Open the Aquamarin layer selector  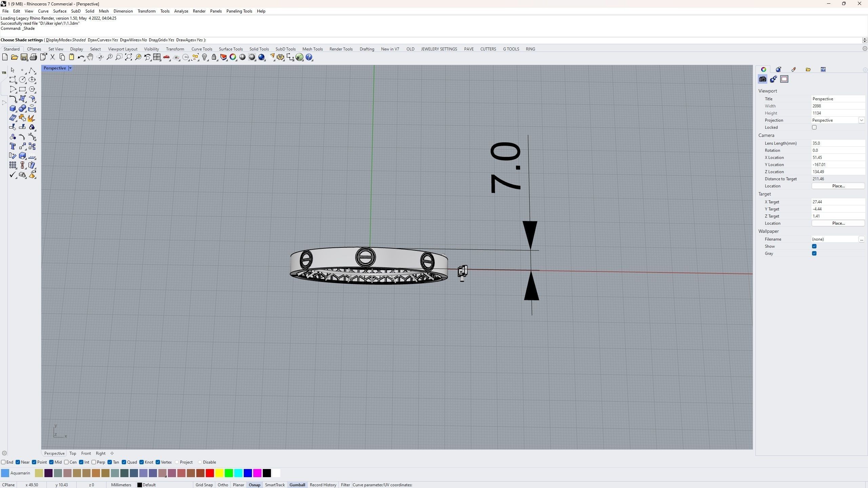[16, 473]
